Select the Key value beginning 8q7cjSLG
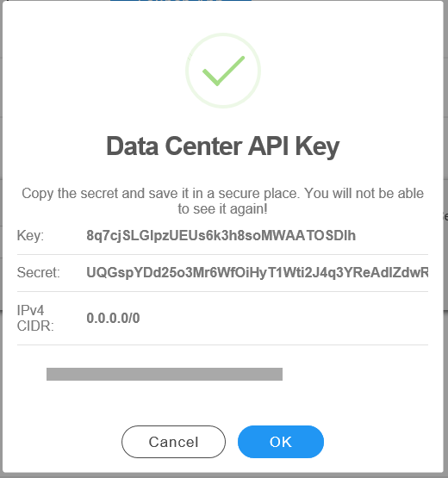This screenshot has height=478, width=448. pos(221,236)
